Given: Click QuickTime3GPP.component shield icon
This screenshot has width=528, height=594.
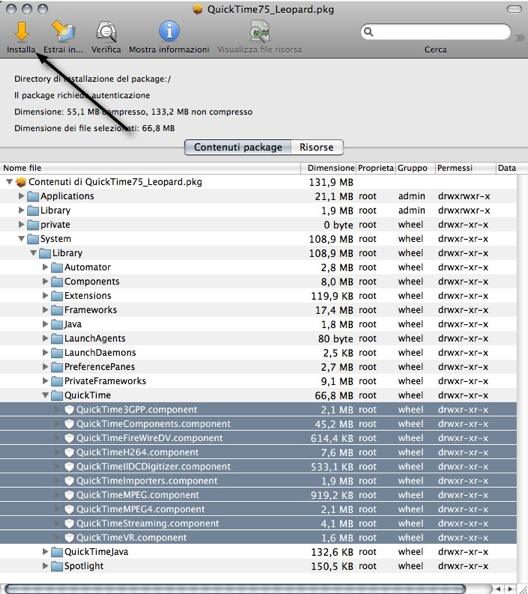Looking at the screenshot, I should point(69,410).
